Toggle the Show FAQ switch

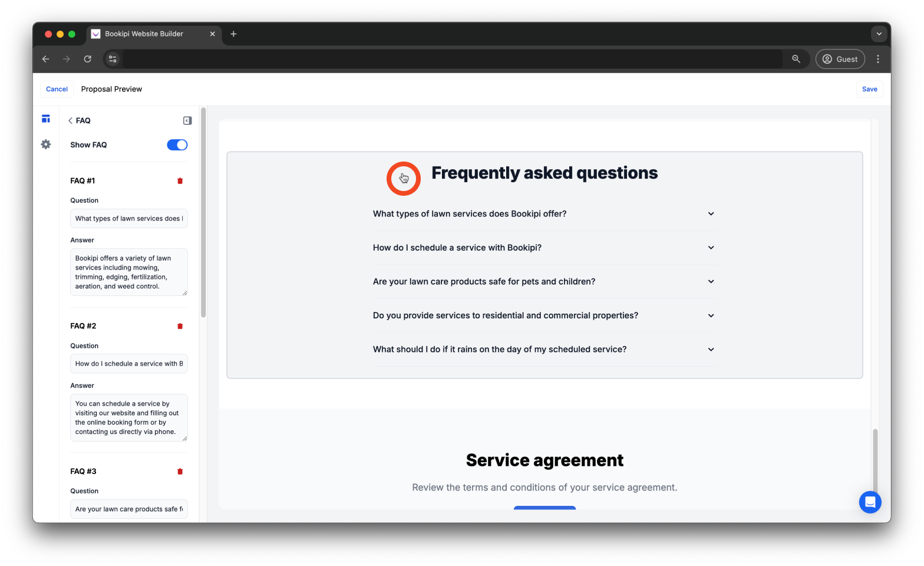(x=177, y=145)
